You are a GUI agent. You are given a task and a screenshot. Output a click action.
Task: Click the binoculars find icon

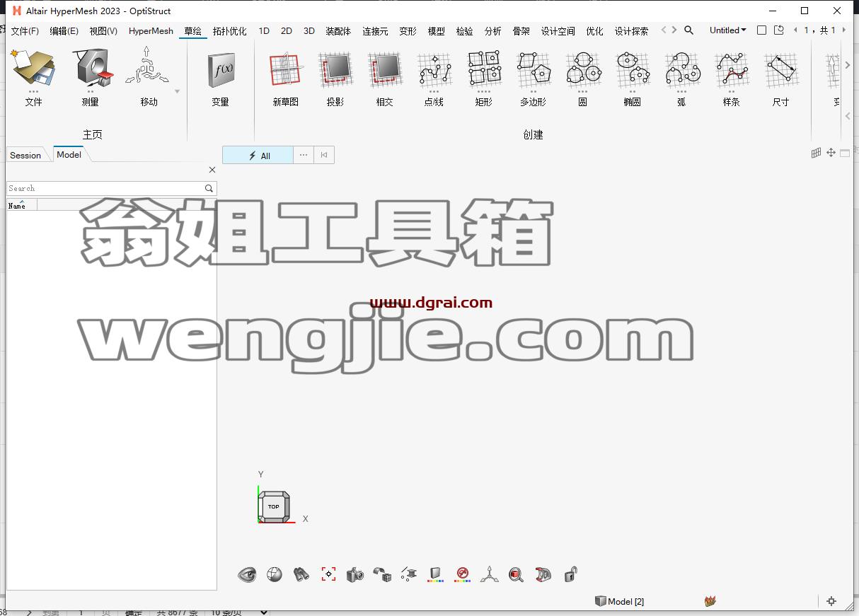[x=301, y=574]
